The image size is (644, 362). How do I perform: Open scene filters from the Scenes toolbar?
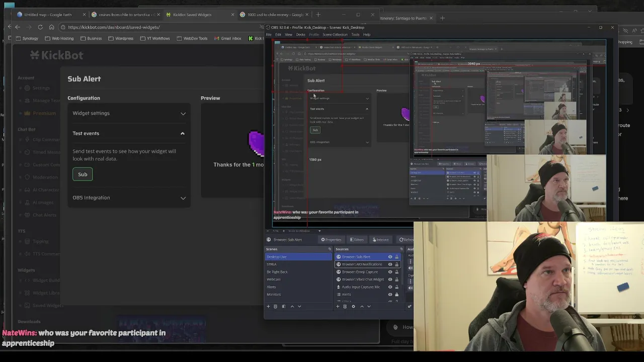click(x=283, y=306)
